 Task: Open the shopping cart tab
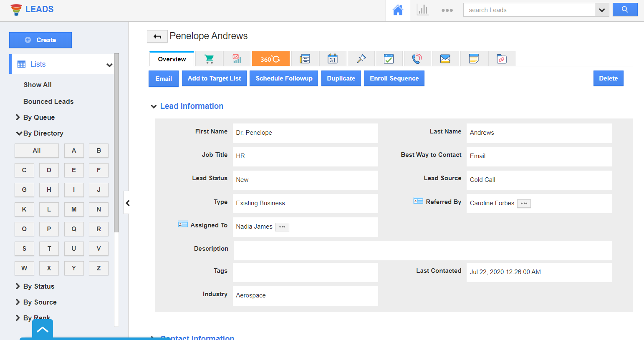(209, 59)
